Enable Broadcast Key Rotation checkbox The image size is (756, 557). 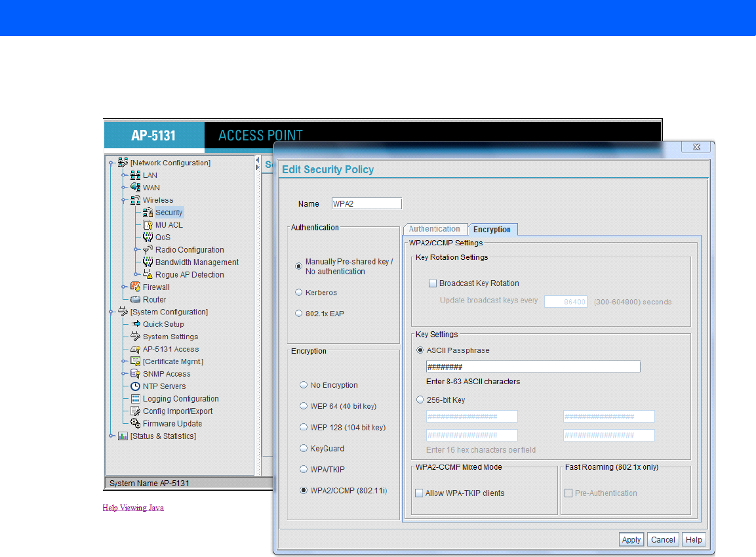pyautogui.click(x=433, y=283)
